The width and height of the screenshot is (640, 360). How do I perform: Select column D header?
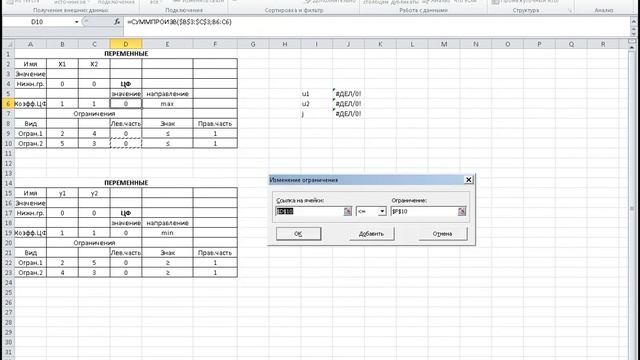[x=126, y=44]
